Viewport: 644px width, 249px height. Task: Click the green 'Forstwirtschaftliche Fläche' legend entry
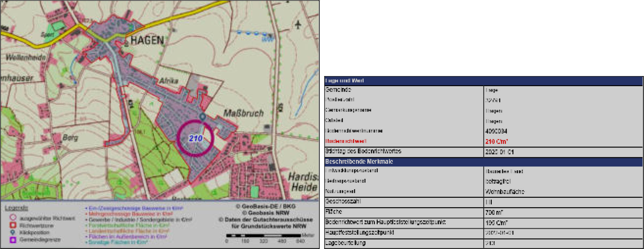tap(127, 226)
